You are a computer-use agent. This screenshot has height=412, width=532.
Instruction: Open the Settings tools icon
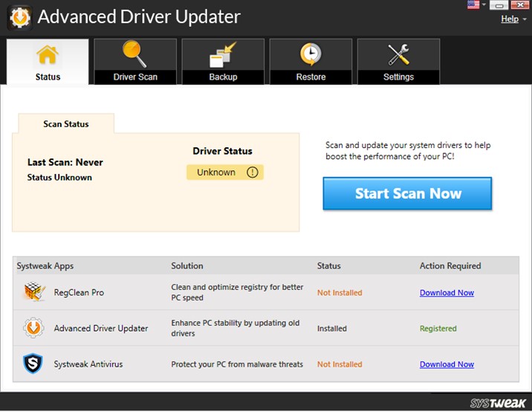point(399,54)
